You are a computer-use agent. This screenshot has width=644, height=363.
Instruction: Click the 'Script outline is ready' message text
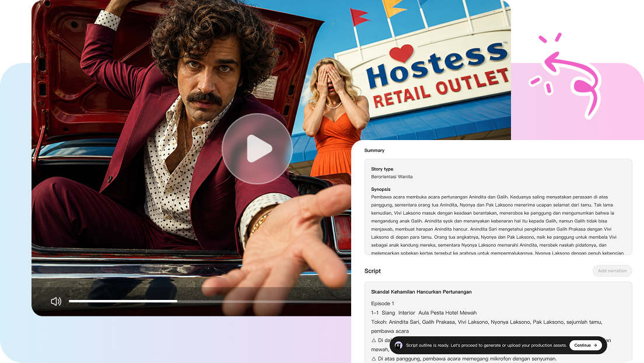tap(487, 345)
